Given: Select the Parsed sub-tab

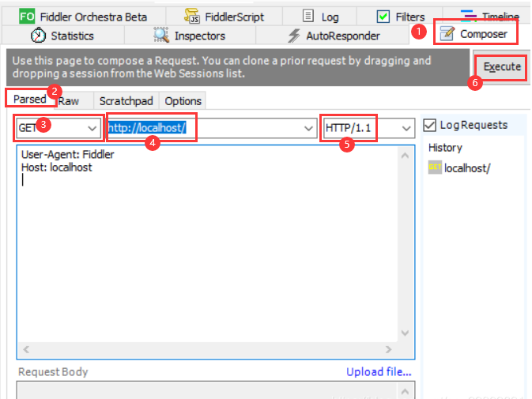Looking at the screenshot, I should click(30, 99).
